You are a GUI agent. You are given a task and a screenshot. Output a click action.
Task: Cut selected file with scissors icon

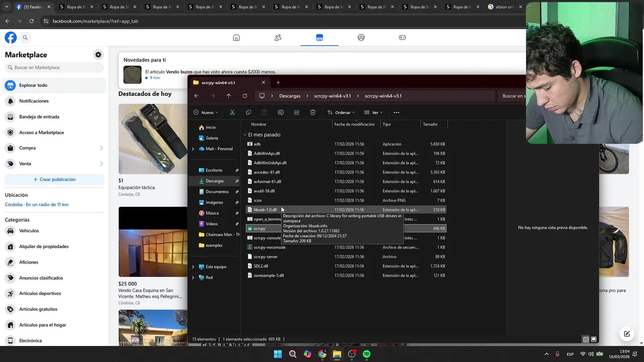(232, 113)
